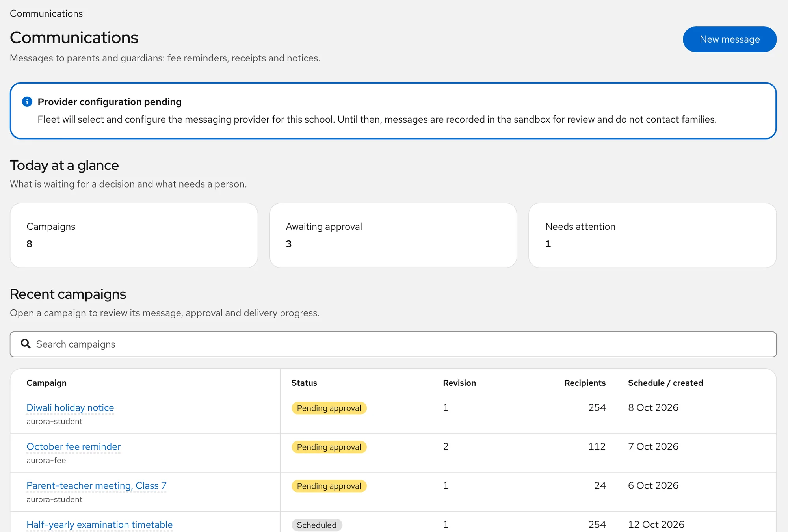
Task: Click the info icon beside Provider configuration pending
Action: point(27,102)
